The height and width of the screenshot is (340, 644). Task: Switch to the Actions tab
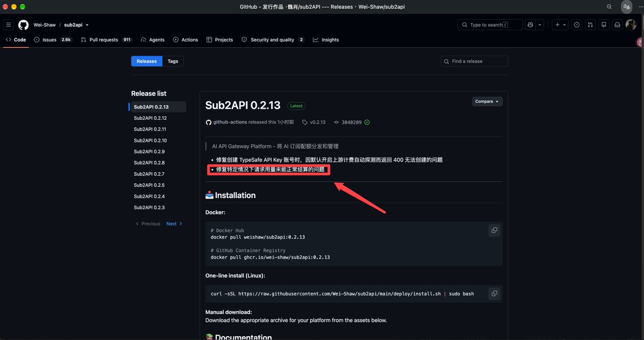[x=186, y=40]
